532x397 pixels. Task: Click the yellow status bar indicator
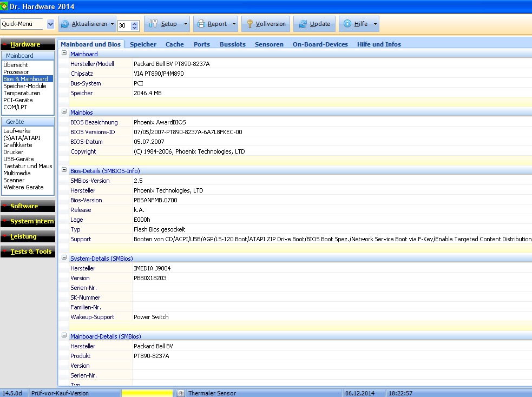[x=147, y=393]
